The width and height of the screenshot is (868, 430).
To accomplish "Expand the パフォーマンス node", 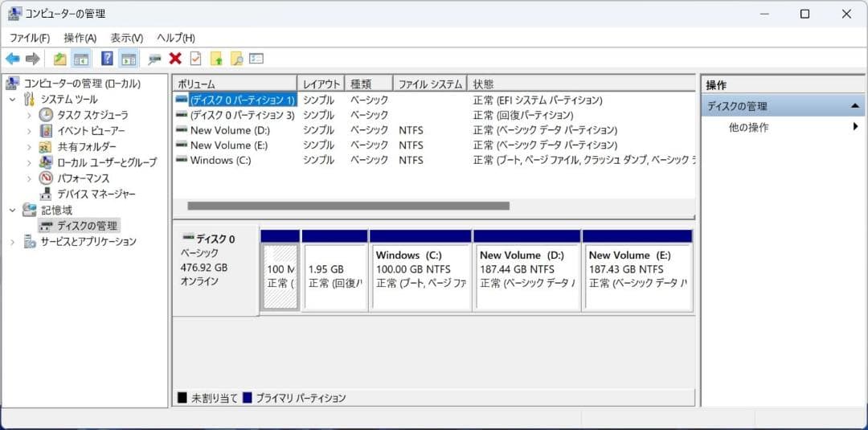I will [30, 178].
